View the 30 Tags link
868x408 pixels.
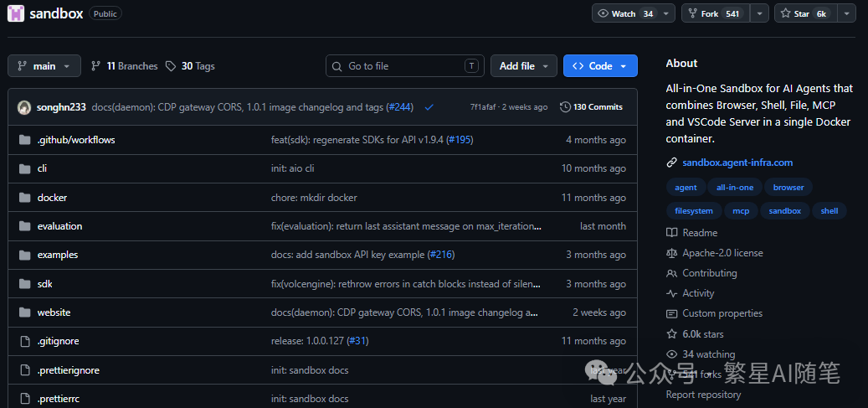pos(190,66)
